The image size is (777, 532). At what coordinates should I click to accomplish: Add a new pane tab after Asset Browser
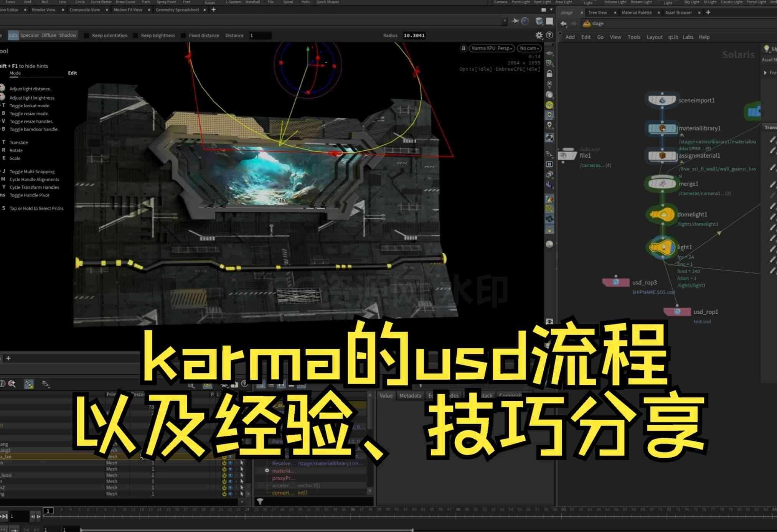[x=708, y=13]
